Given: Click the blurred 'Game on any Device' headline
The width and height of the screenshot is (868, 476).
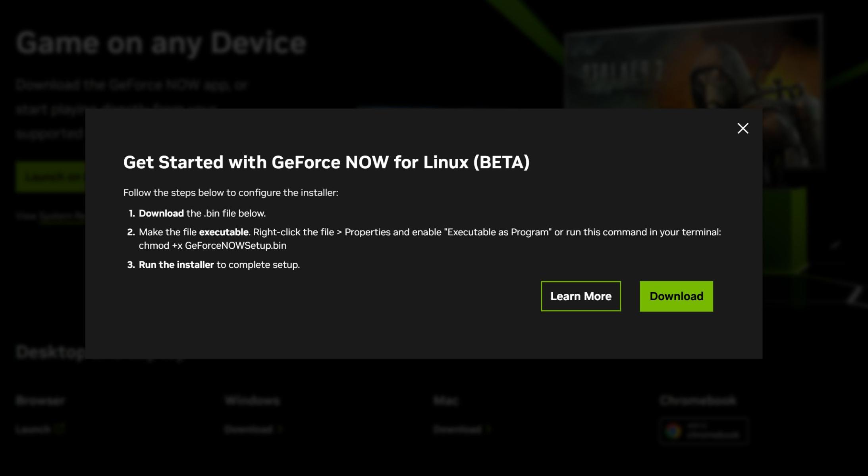Looking at the screenshot, I should tap(161, 43).
